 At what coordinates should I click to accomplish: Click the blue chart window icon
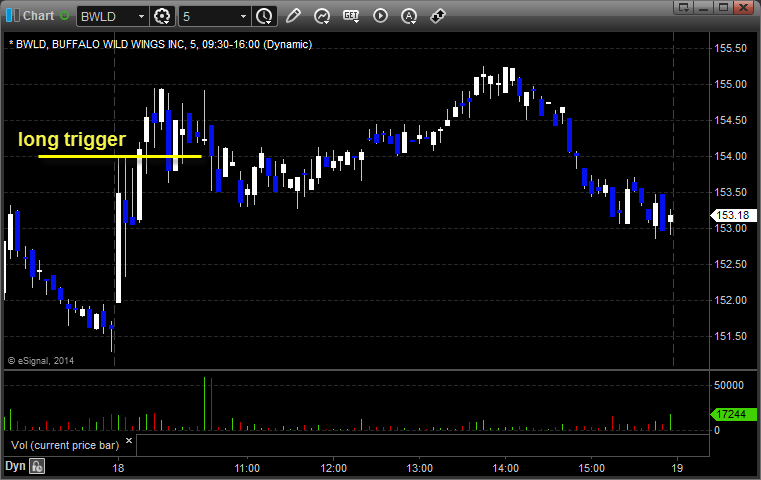[x=13, y=16]
